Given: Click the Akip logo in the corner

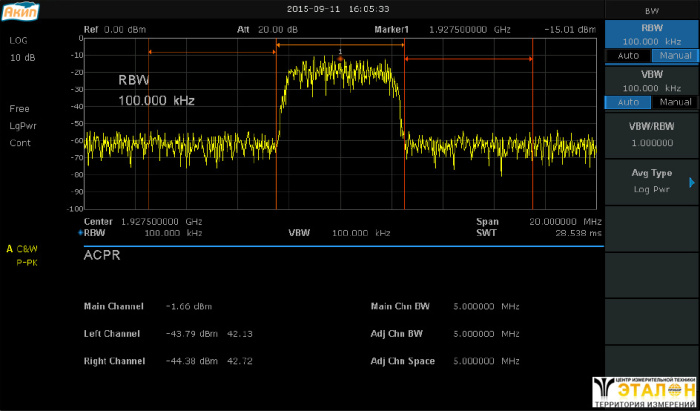Looking at the screenshot, I should (x=18, y=10).
